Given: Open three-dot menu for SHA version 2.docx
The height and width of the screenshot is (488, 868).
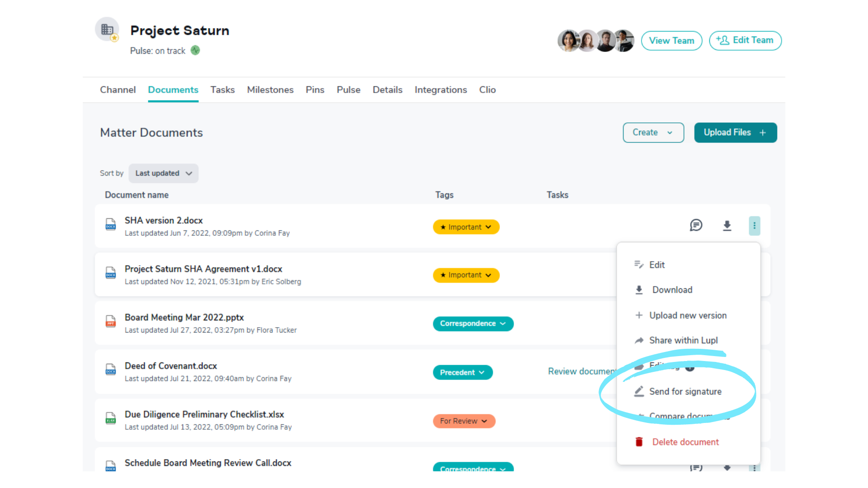Looking at the screenshot, I should pyautogui.click(x=754, y=225).
